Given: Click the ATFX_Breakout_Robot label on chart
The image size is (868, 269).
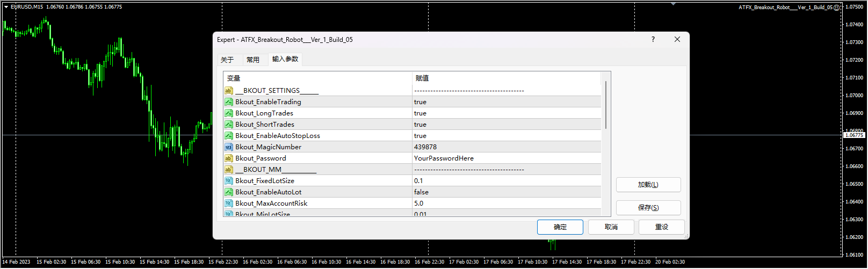Looking at the screenshot, I should click(x=785, y=8).
